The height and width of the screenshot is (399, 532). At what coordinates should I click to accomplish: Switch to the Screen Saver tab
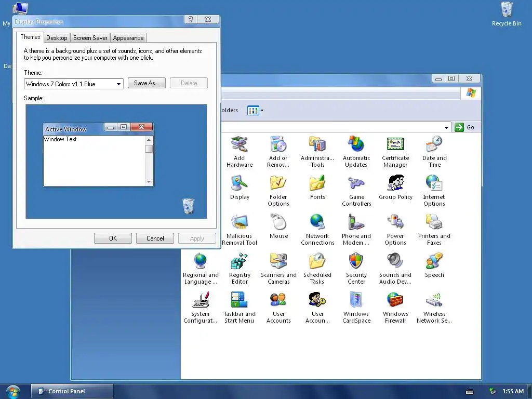[90, 37]
